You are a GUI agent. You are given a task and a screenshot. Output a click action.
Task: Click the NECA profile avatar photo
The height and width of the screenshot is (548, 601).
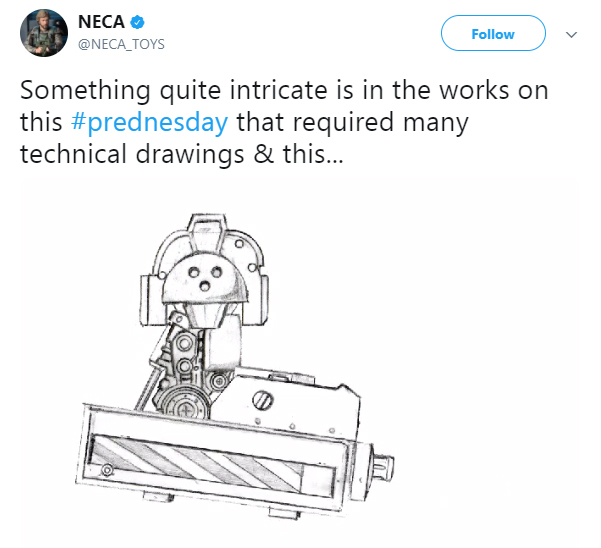[43, 34]
